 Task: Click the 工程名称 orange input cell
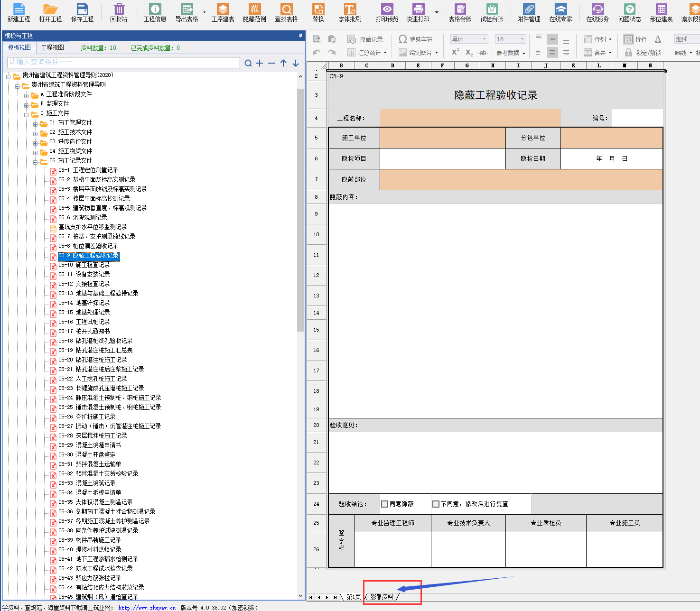coord(470,118)
